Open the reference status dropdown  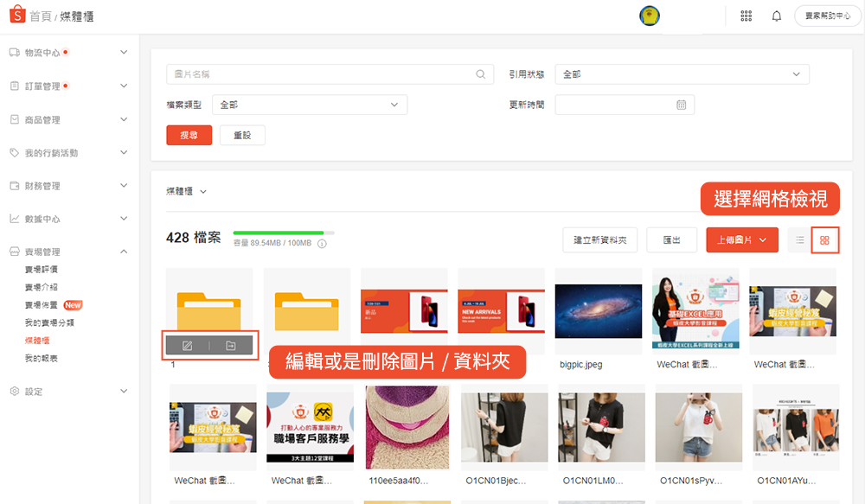click(x=682, y=74)
